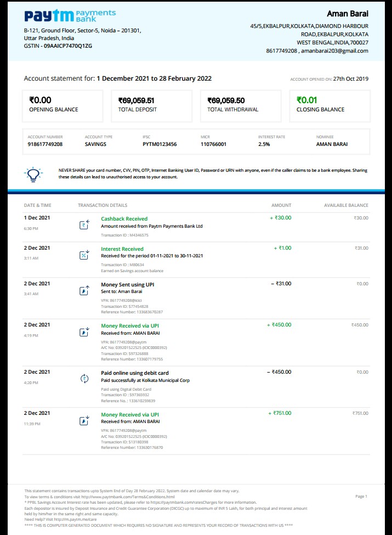
Task: Click the Paid online using debit card title
Action: pyautogui.click(x=135, y=373)
